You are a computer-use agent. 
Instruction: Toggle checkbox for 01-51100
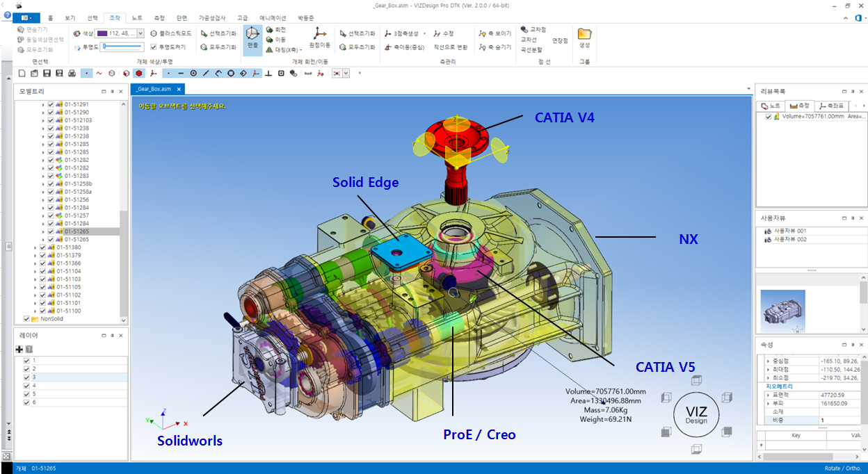point(43,311)
